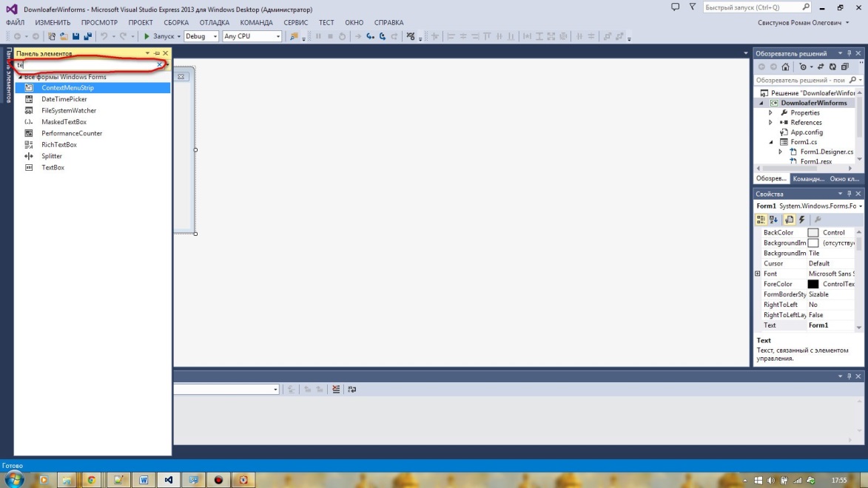Image resolution: width=868 pixels, height=488 pixels.
Task: Expand the Properties node
Action: pos(770,113)
